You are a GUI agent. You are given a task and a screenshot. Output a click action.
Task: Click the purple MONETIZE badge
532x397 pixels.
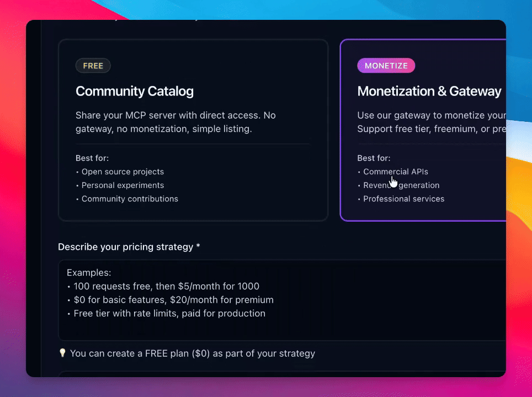[386, 66]
